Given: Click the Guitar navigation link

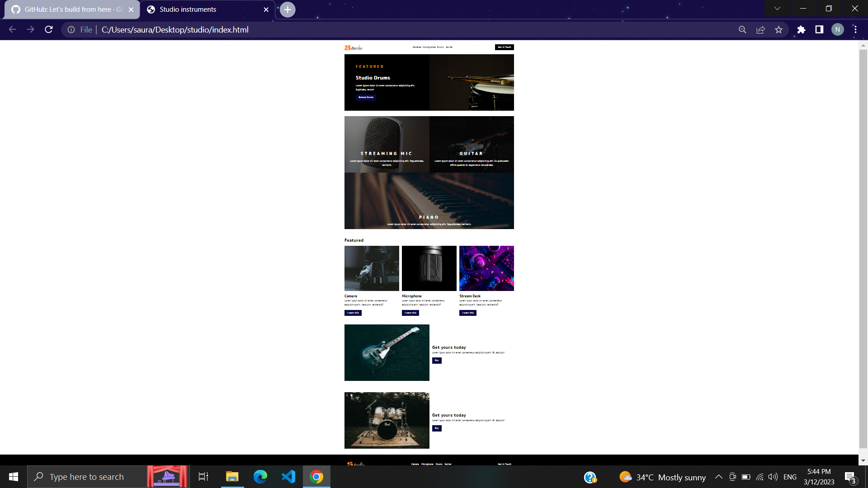Looking at the screenshot, I should point(449,47).
